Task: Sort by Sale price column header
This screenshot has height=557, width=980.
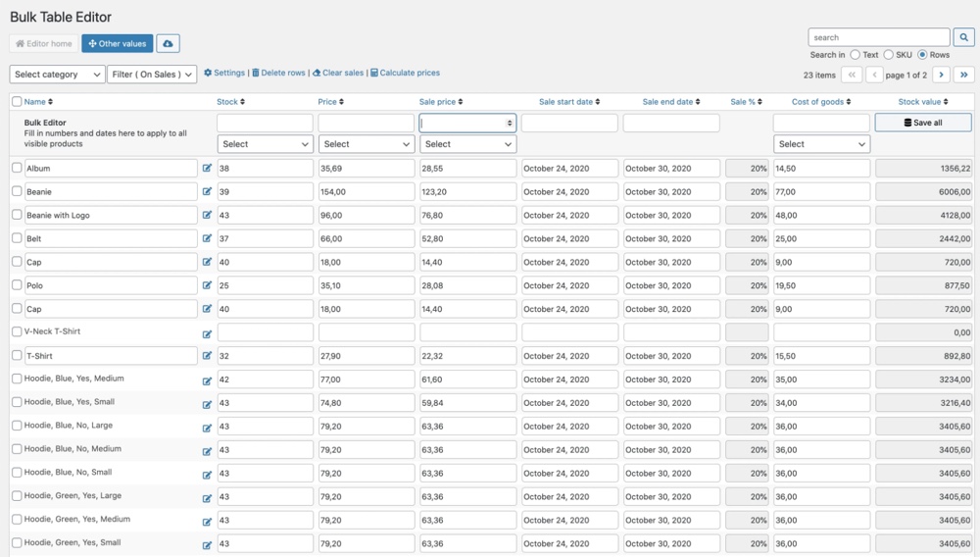Action: pos(441,101)
